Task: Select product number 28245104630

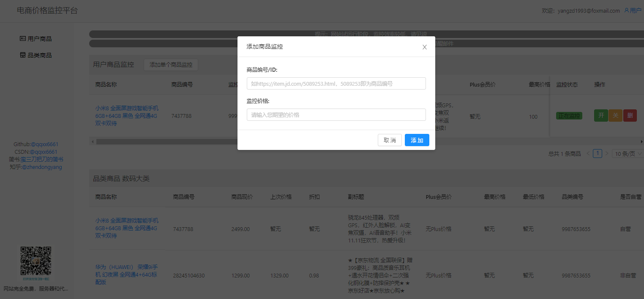Action: pos(188,276)
